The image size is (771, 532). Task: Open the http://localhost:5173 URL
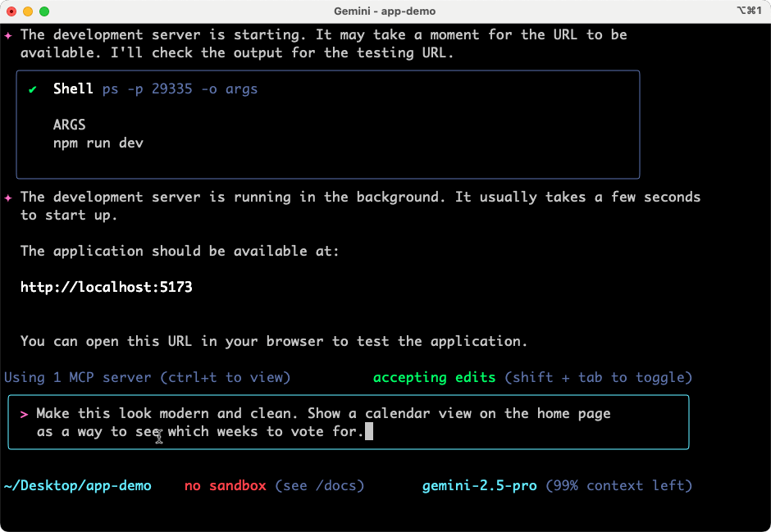(x=106, y=287)
